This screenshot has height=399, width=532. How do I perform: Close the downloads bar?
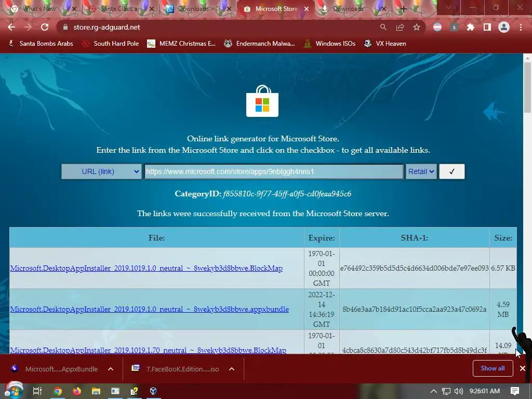[x=523, y=368]
